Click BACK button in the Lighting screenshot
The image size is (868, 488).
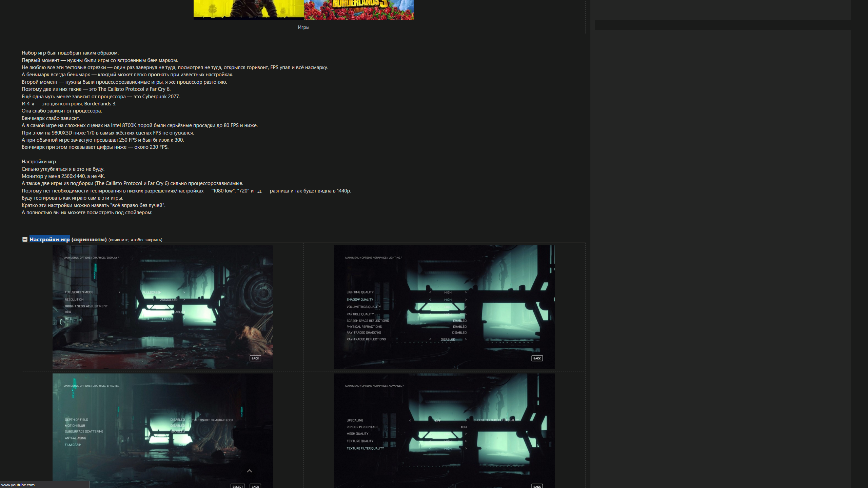537,358
